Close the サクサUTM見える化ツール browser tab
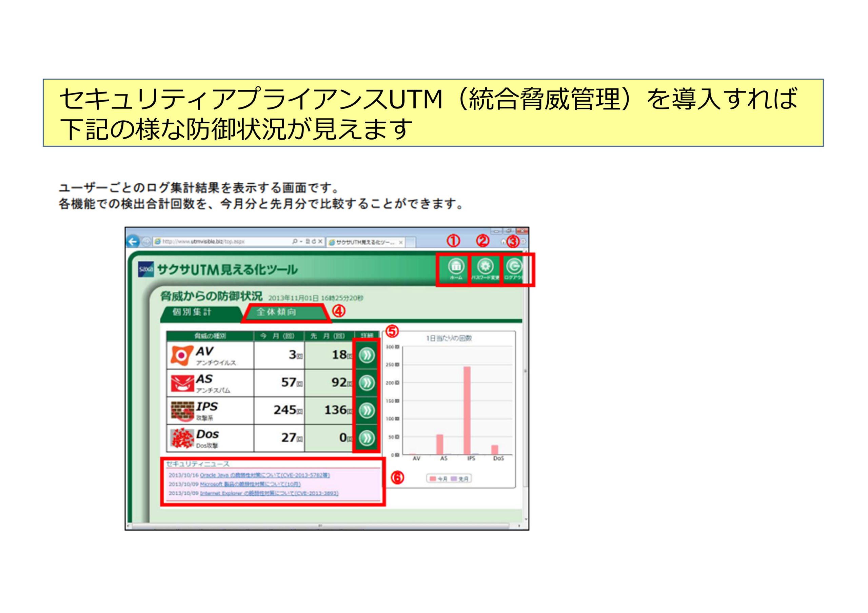Viewport: 868px width, 613px height. point(401,242)
